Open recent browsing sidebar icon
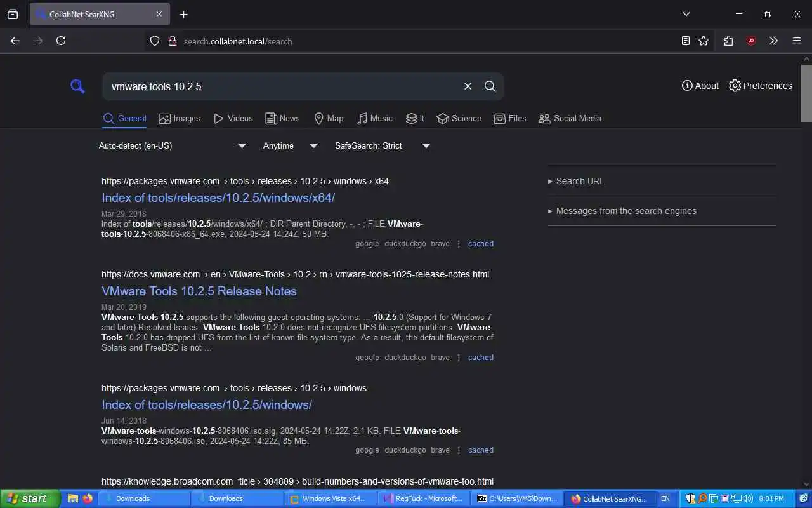Image resolution: width=812 pixels, height=508 pixels. click(13, 14)
